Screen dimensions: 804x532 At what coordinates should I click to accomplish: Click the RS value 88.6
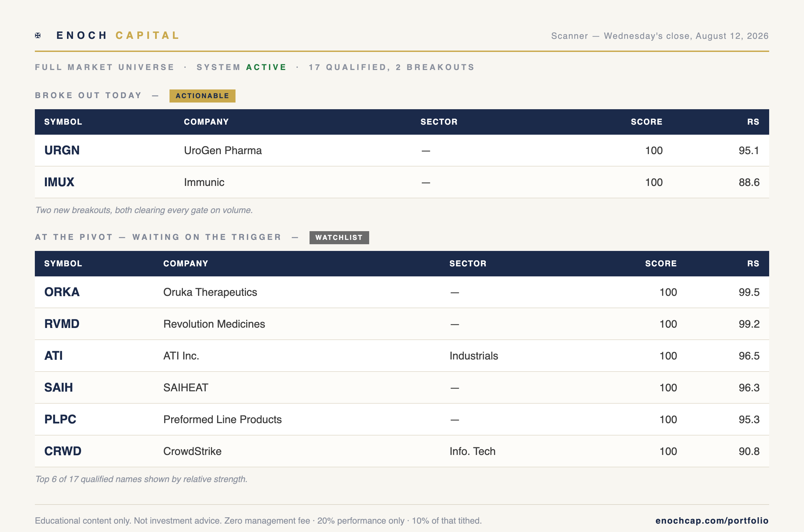point(749,183)
